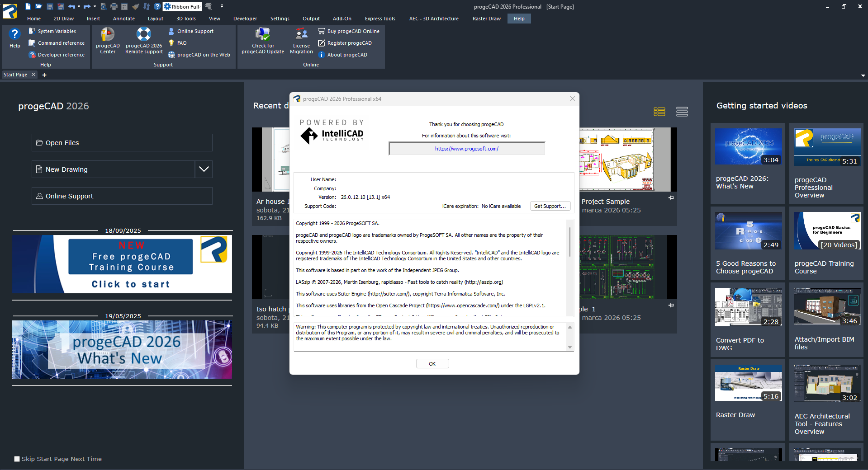Click the warning text scroll up arrow
Image resolution: width=868 pixels, height=470 pixels.
pos(570,327)
